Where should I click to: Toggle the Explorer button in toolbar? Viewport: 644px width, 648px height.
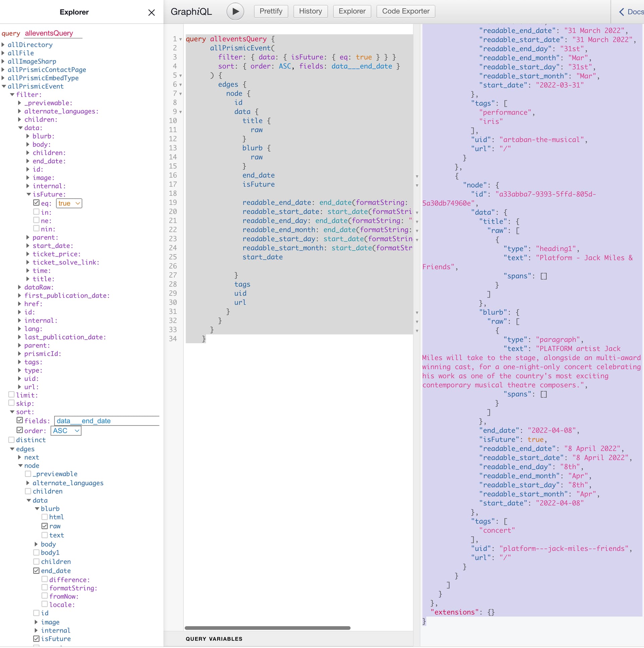point(352,11)
